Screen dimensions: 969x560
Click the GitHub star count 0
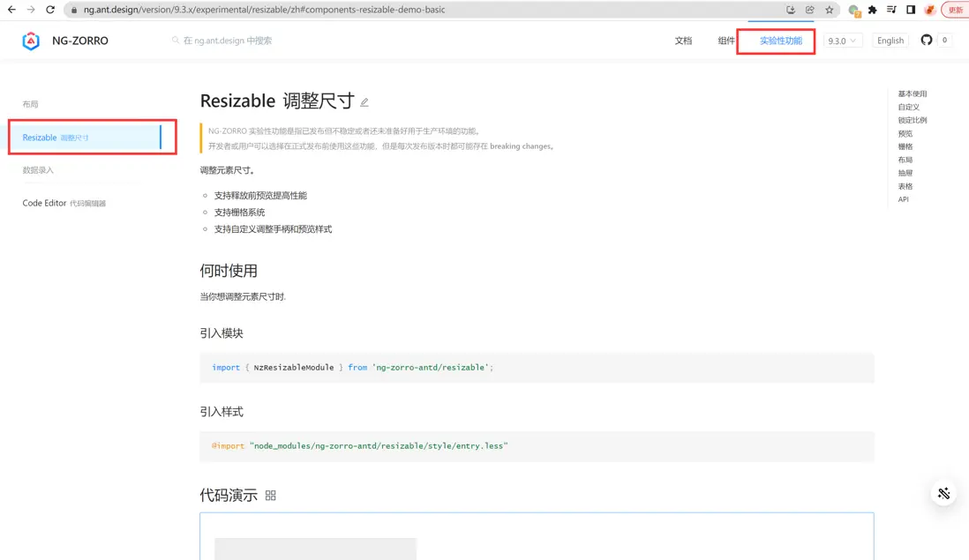tap(944, 41)
